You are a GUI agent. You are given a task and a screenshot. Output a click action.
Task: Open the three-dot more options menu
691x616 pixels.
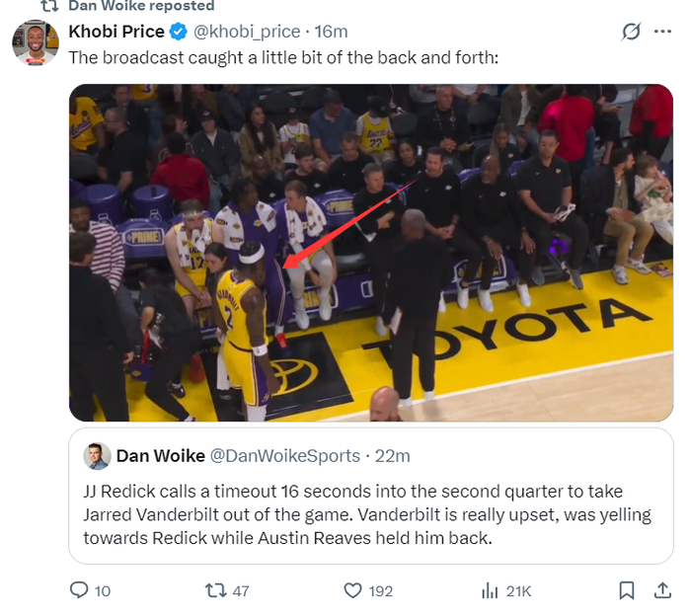662,33
